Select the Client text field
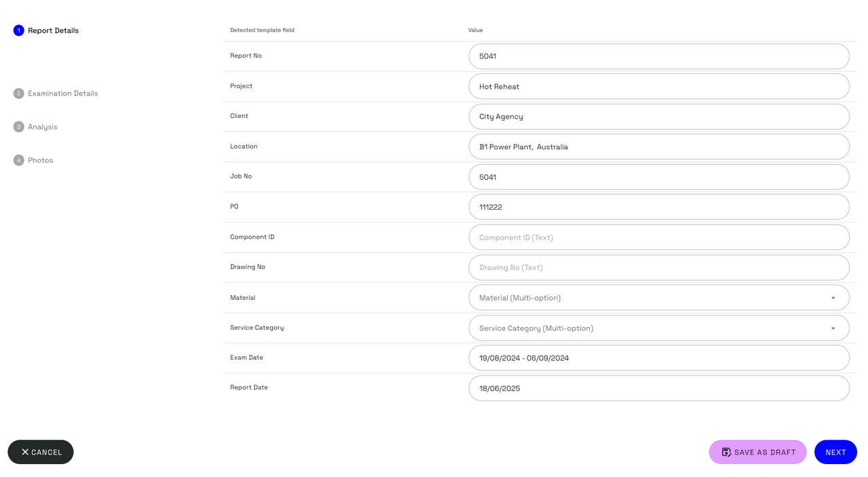Image resolution: width=868 pixels, height=477 pixels. tap(658, 117)
